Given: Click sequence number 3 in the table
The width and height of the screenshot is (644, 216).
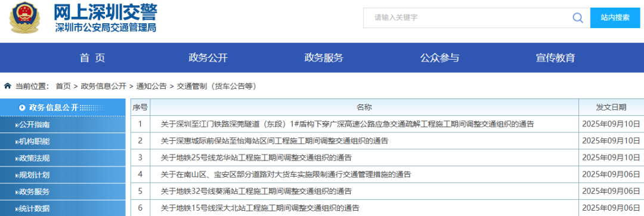Looking at the screenshot, I should click(140, 158).
